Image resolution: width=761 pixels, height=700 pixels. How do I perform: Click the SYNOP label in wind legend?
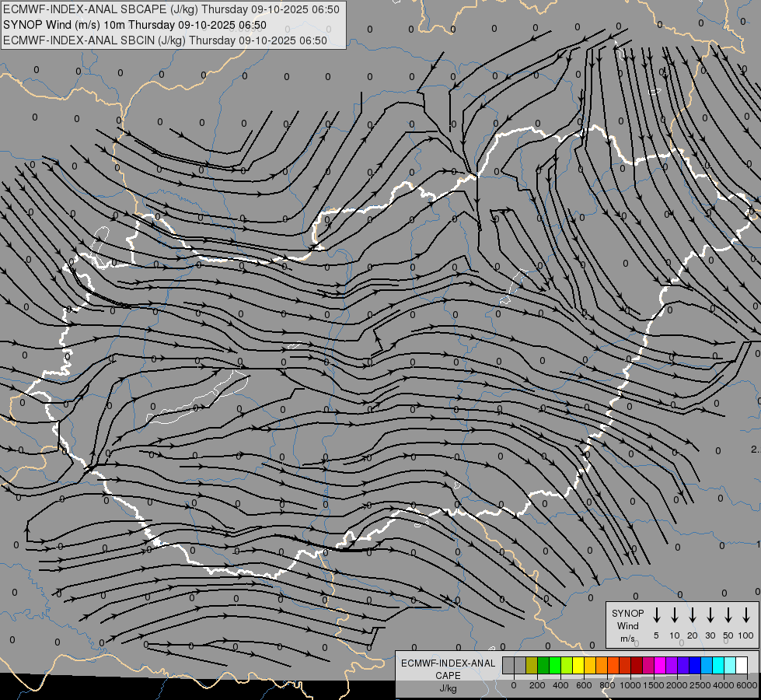click(x=627, y=614)
